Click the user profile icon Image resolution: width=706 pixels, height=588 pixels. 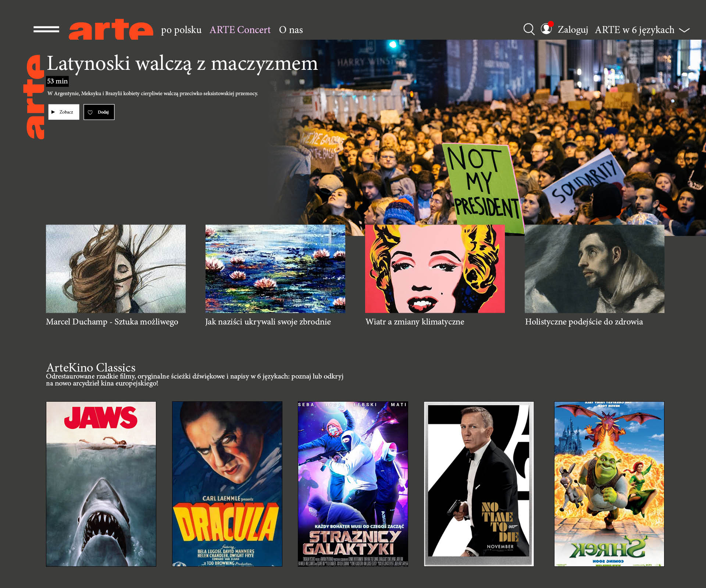(x=546, y=28)
